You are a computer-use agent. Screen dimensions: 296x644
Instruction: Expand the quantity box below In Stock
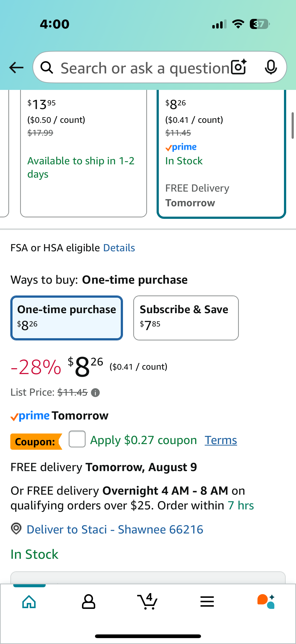coord(148,577)
